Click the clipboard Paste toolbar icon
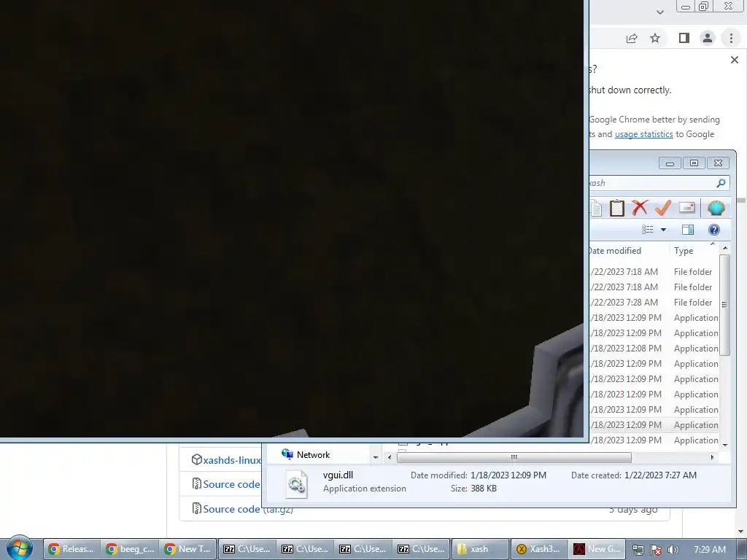The width and height of the screenshot is (747, 560). (x=617, y=208)
